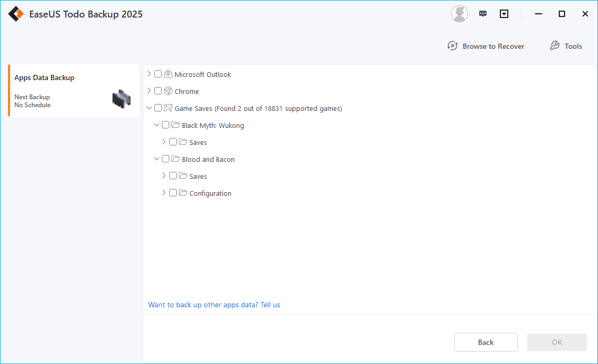This screenshot has width=598, height=364.
Task: Expand the Chrome tree node
Action: tap(149, 91)
